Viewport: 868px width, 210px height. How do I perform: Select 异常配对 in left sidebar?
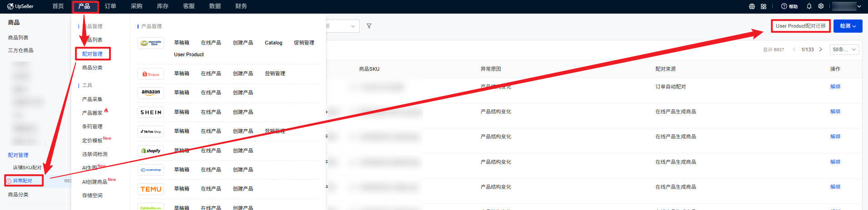[x=22, y=181]
